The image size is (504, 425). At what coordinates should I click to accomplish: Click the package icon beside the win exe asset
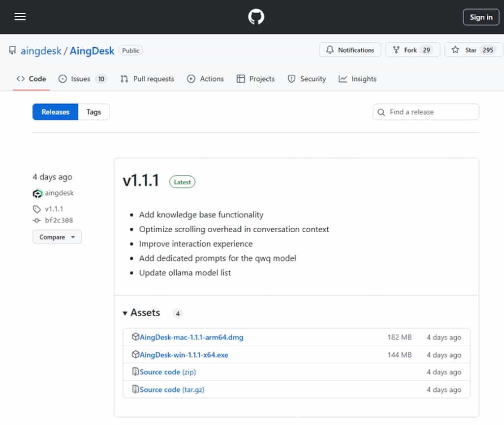point(135,354)
